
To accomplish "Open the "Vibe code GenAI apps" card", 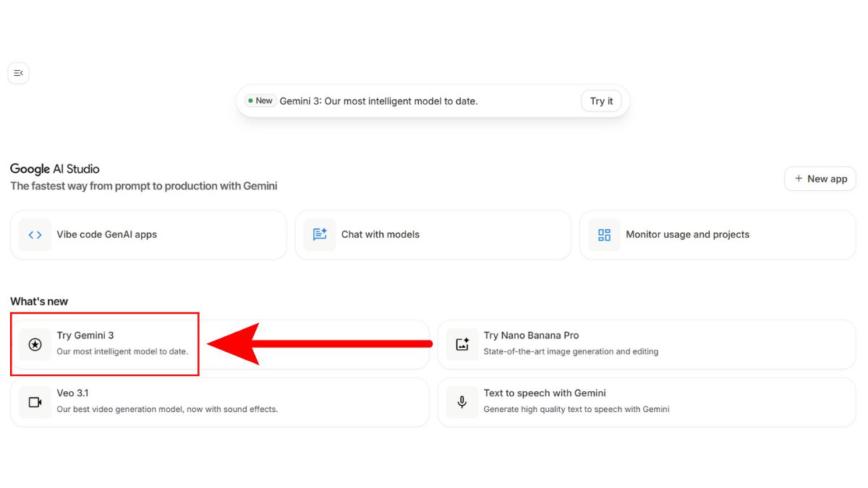I will click(x=107, y=235).
